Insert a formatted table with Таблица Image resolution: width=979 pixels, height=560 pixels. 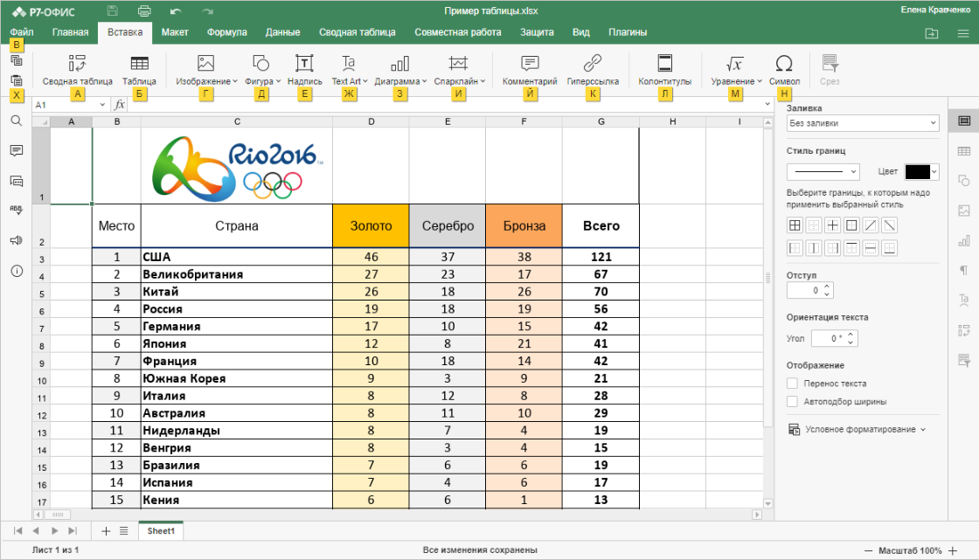(139, 70)
